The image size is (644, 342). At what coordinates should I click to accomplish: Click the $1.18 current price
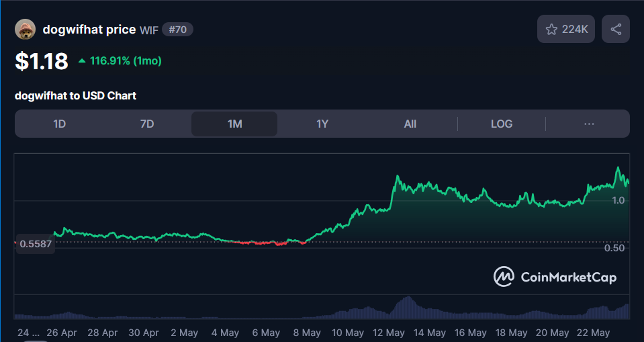(42, 61)
